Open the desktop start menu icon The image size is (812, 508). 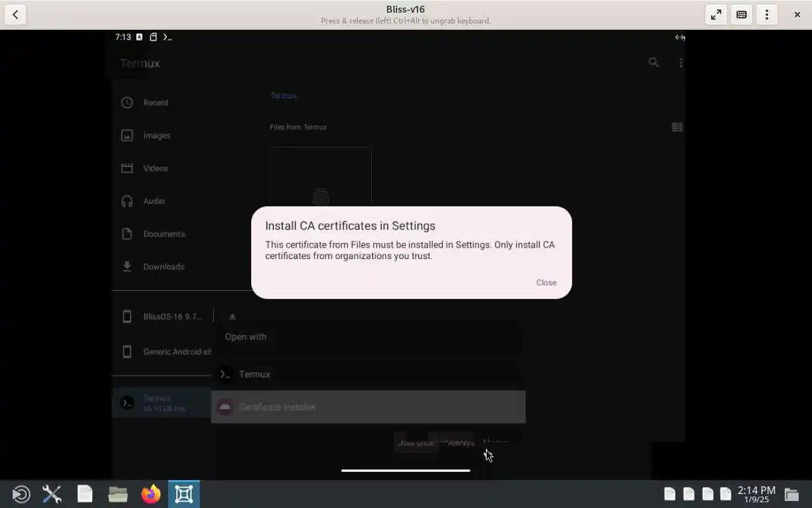pos(21,494)
